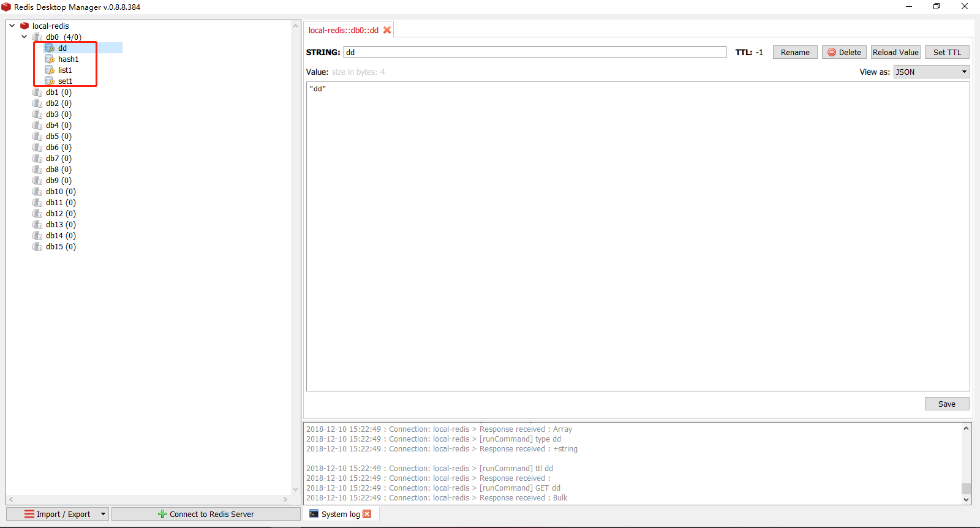
Task: Minimize the Redis Desktop Manager window
Action: 909,6
